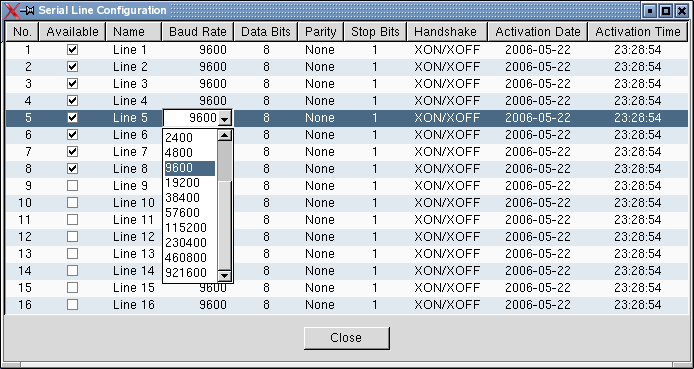Collapse the Line 5 baud rate combo arrow

point(225,118)
